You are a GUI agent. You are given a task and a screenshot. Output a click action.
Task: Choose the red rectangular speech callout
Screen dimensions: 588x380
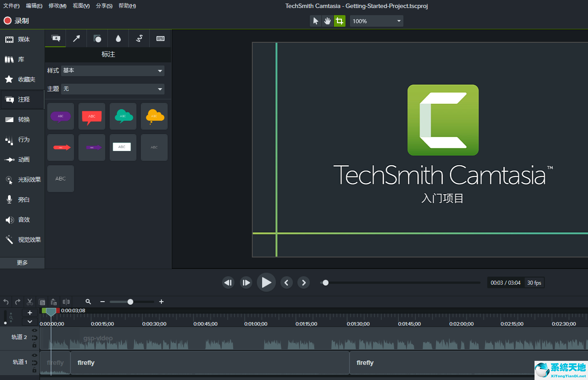click(x=92, y=116)
